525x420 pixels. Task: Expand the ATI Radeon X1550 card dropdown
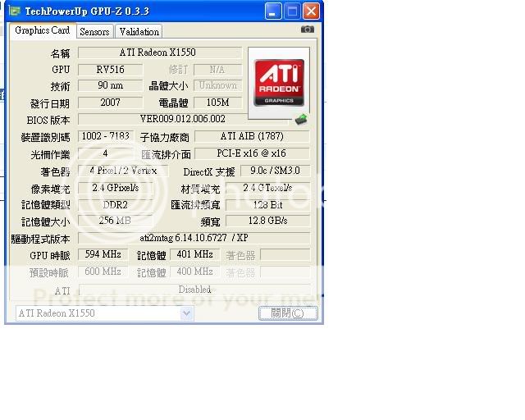(186, 313)
